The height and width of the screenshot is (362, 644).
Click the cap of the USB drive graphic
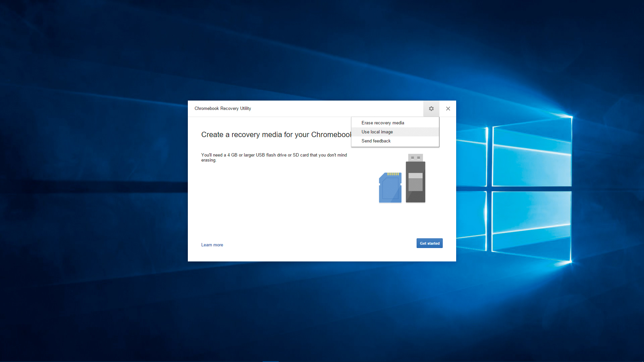tap(415, 157)
